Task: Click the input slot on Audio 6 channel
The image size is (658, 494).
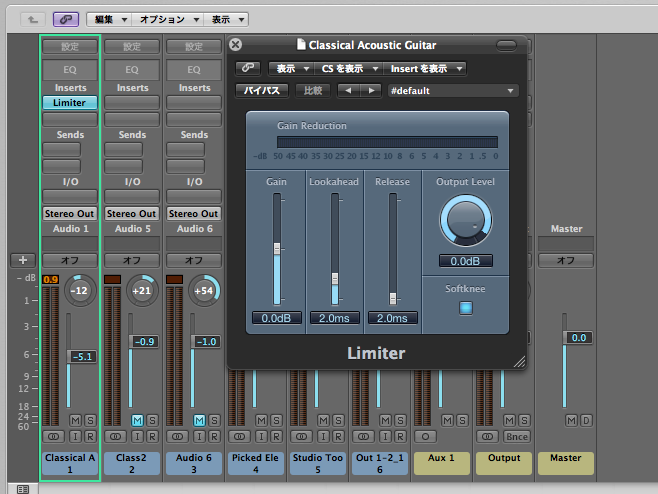Action: (x=194, y=196)
